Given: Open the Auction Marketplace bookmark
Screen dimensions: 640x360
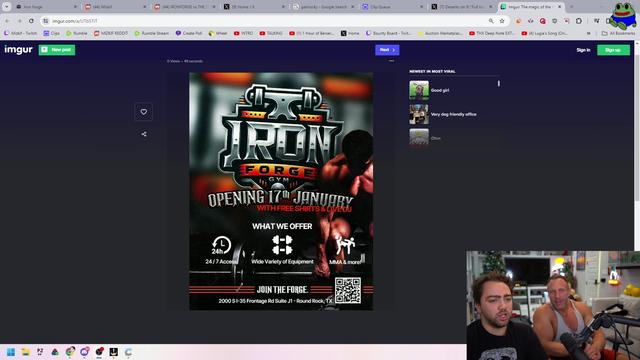Looking at the screenshot, I should [440, 33].
